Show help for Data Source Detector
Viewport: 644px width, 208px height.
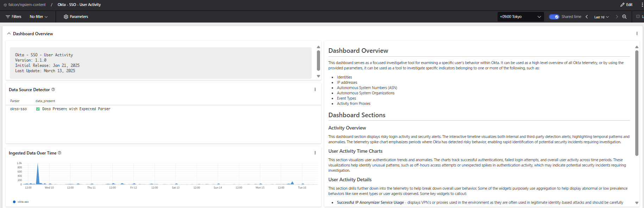[x=53, y=90]
